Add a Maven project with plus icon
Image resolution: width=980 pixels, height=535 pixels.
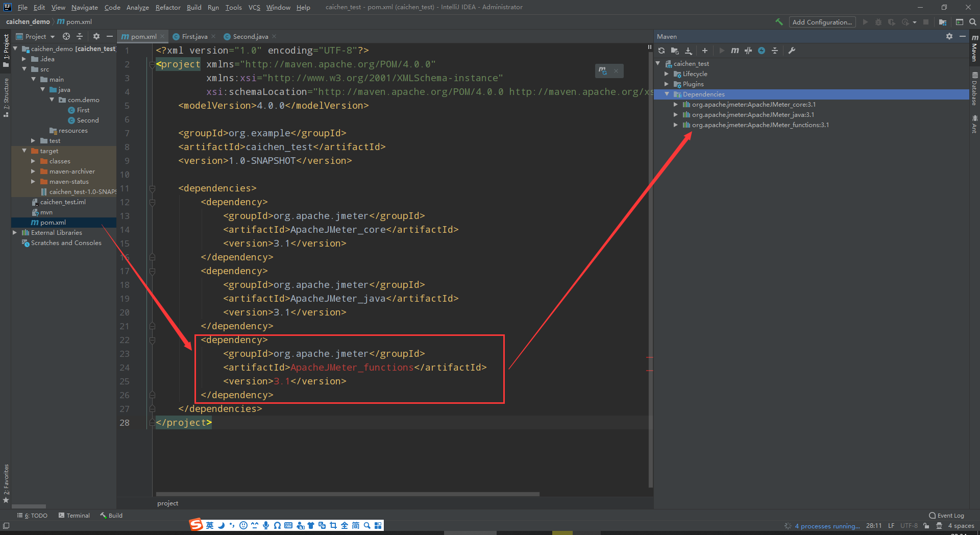705,51
